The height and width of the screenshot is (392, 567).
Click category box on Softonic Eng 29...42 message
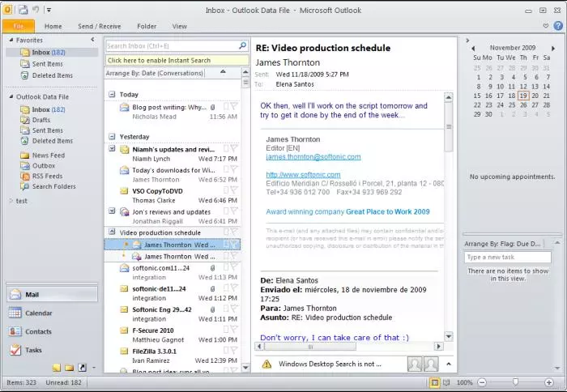[x=226, y=309]
